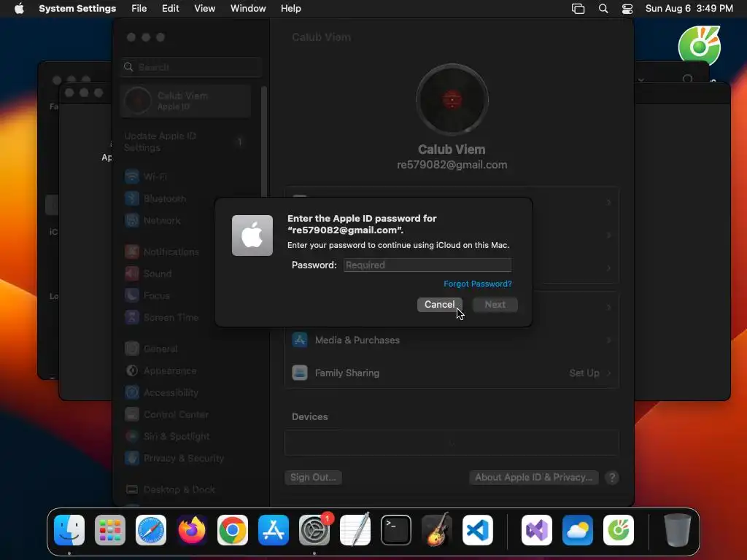Select Siri & Spotlight in the sidebar
The height and width of the screenshot is (560, 747).
tap(186, 437)
